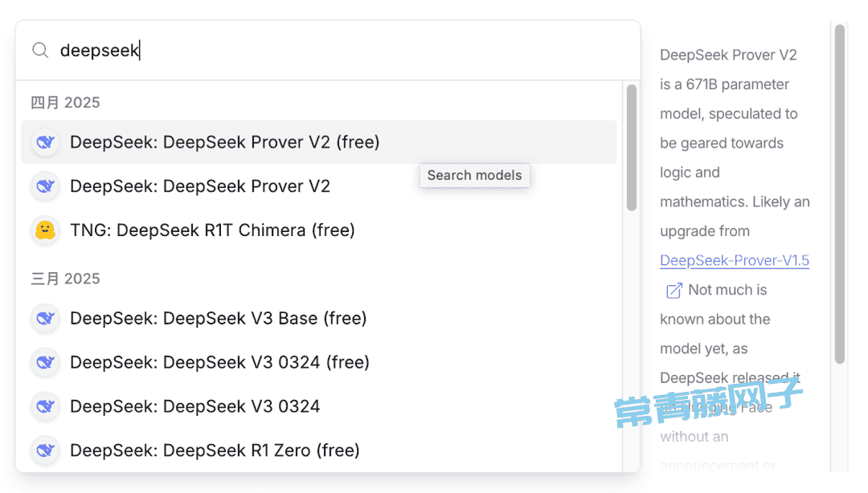Select the paid DeepSeek: DeepSeek V3 0324
This screenshot has width=868, height=493.
point(319,406)
